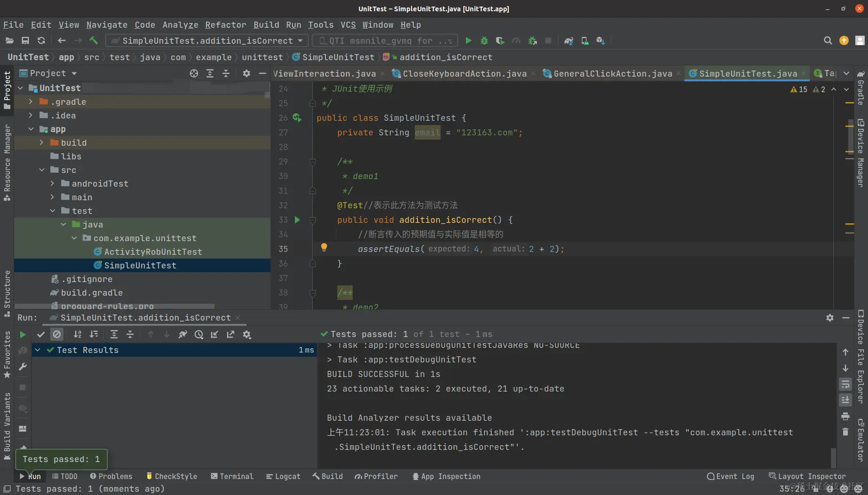This screenshot has height=495, width=868.
Task: Expand the androidTest folder in the project tree
Action: pos(52,183)
